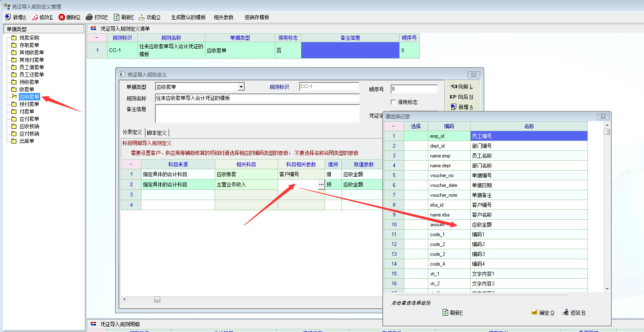Click the 打印 (Print) printer icon
This screenshot has height=332, width=644.
[x=89, y=17]
